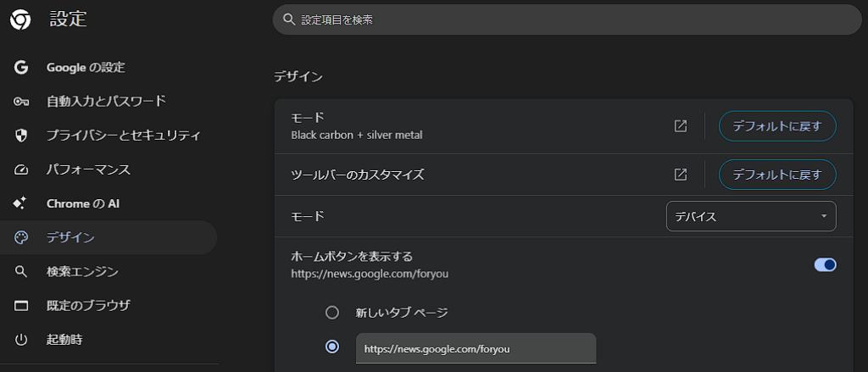Open パフォーマンス settings section
This screenshot has width=868, height=372.
(108, 169)
